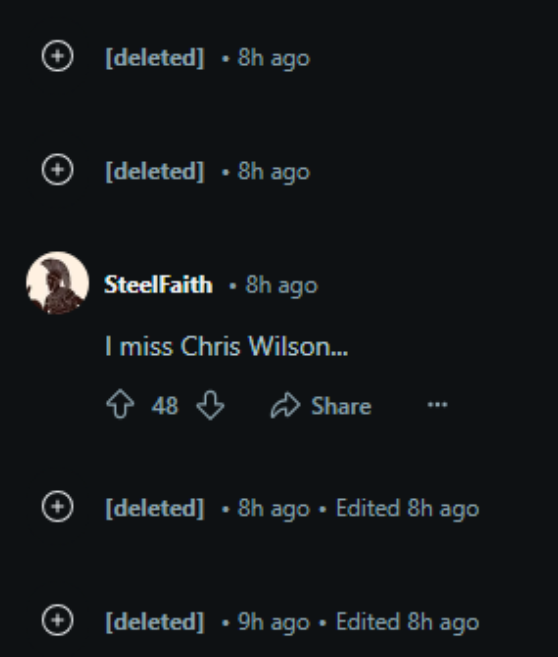Click the second [deleted] author label
558x657 pixels.
[155, 171]
